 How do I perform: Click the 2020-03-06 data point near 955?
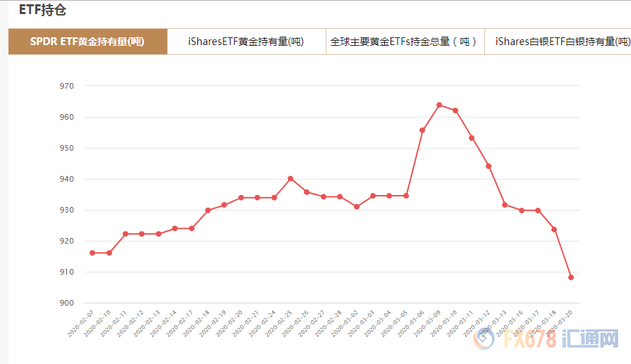(x=422, y=130)
